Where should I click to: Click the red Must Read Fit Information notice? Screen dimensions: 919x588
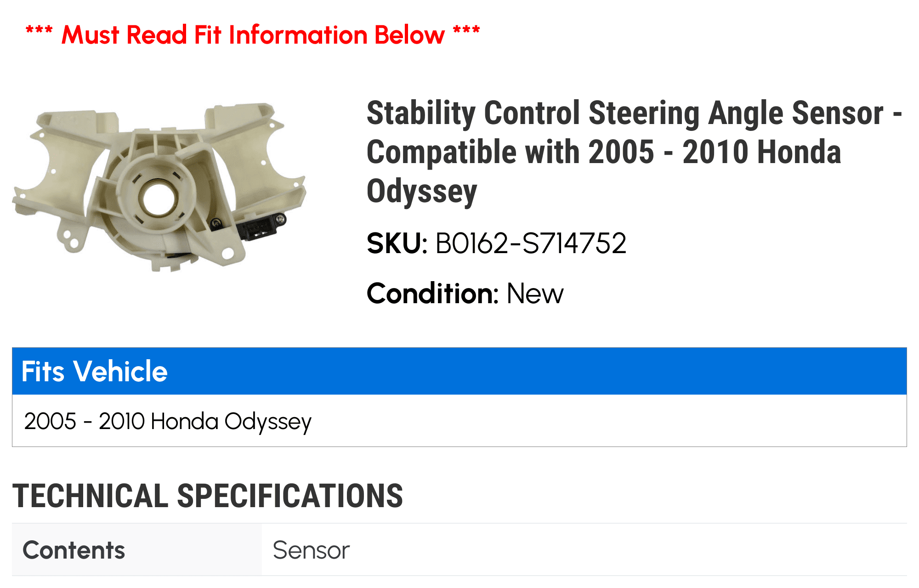tap(253, 35)
